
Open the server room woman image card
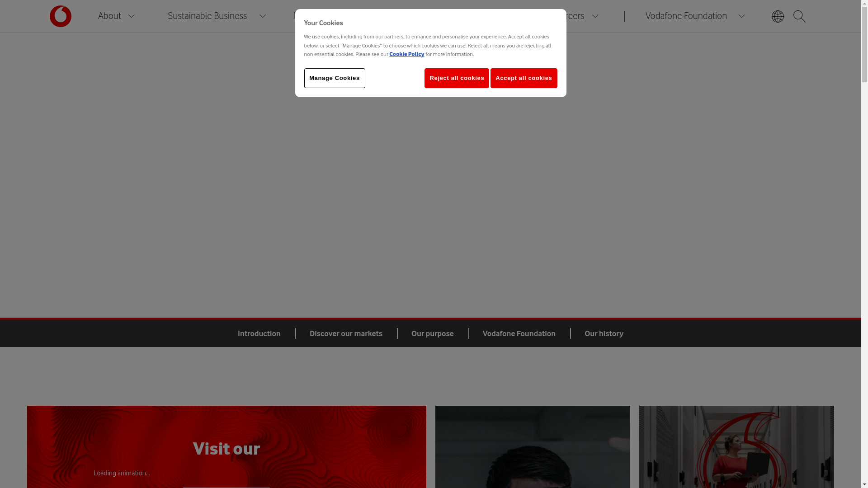click(x=736, y=447)
